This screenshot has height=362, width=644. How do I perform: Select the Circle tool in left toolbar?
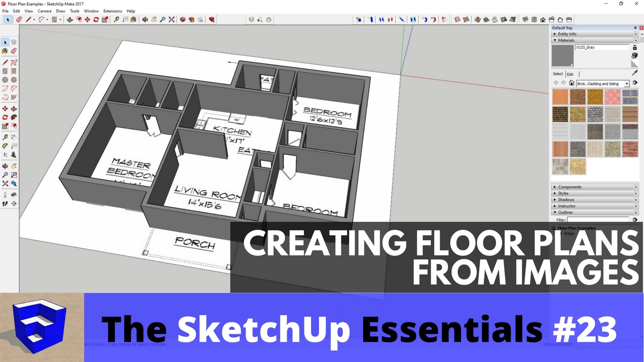[5, 80]
